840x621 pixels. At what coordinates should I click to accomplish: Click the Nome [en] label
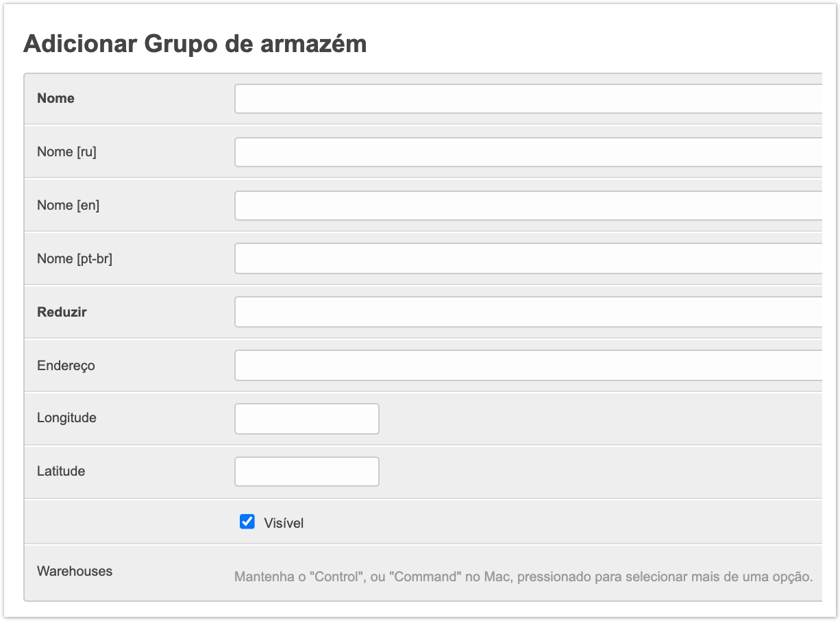tap(69, 206)
